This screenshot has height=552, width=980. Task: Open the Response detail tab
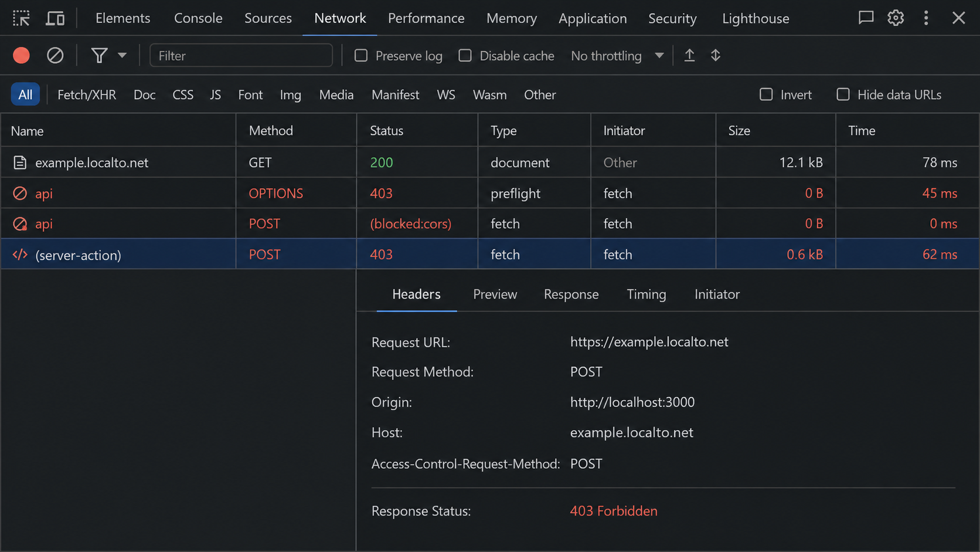click(x=571, y=294)
